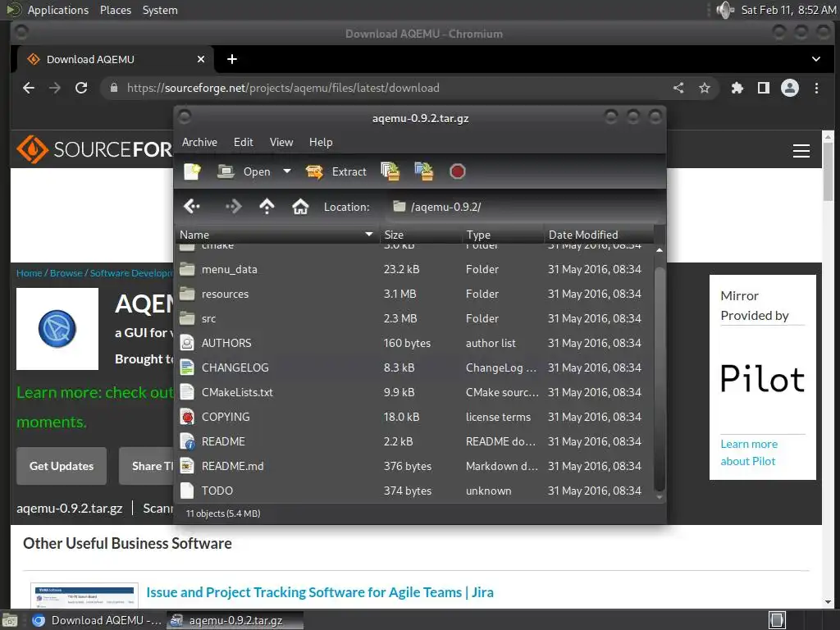Select the TODO file
The height and width of the screenshot is (630, 840).
coord(414,491)
